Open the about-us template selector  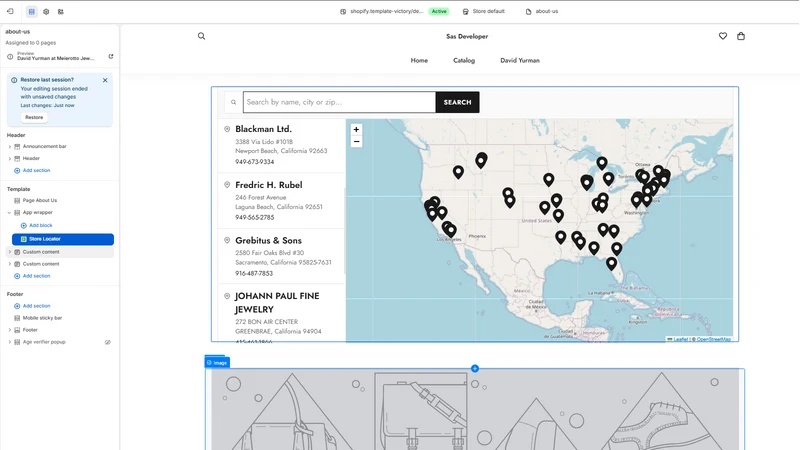[x=542, y=11]
